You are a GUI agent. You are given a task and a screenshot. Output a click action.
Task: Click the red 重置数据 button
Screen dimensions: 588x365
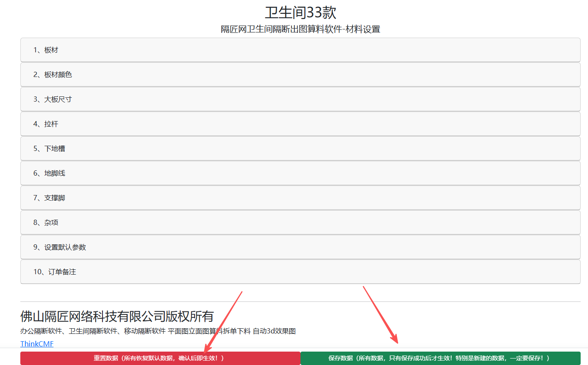coord(160,358)
